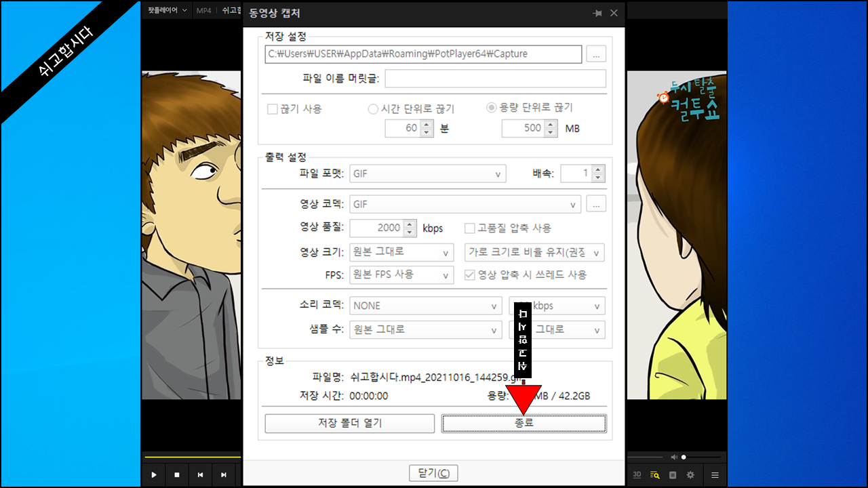Click the 저장 시간 00:00:00 value
Image resolution: width=868 pixels, height=488 pixels.
pos(369,396)
